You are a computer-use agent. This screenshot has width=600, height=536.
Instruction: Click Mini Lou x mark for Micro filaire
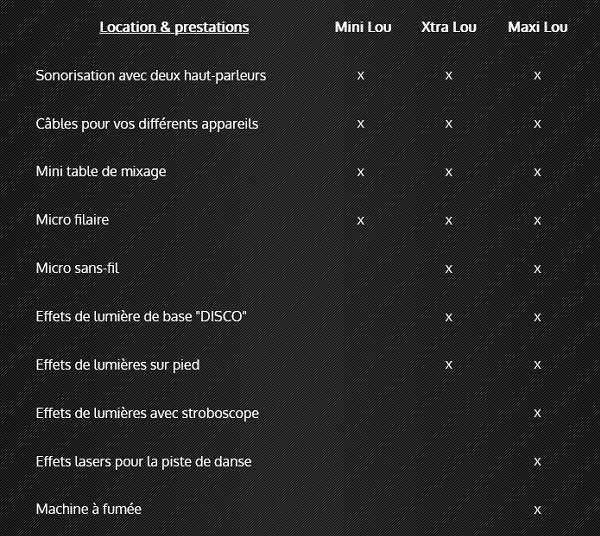pyautogui.click(x=361, y=219)
